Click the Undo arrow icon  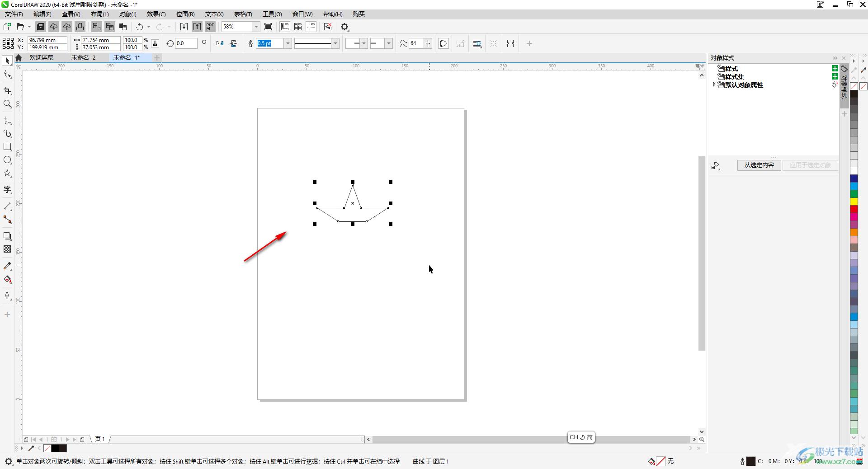pos(140,27)
